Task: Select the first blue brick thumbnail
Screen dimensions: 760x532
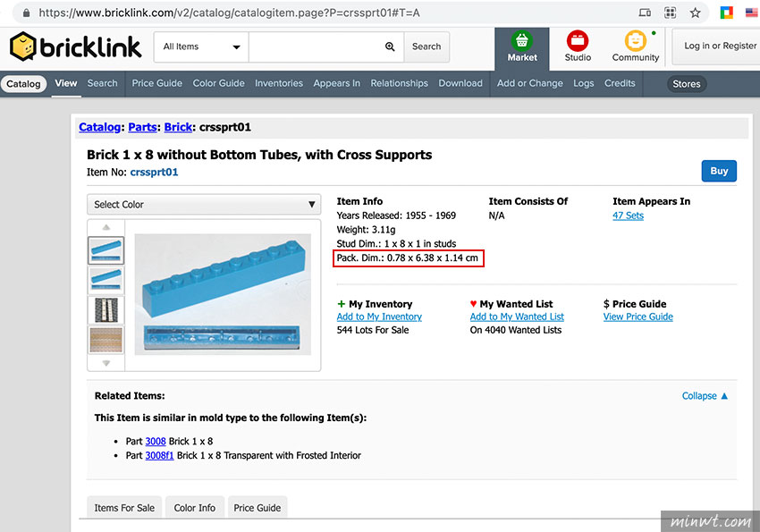Action: (106, 250)
